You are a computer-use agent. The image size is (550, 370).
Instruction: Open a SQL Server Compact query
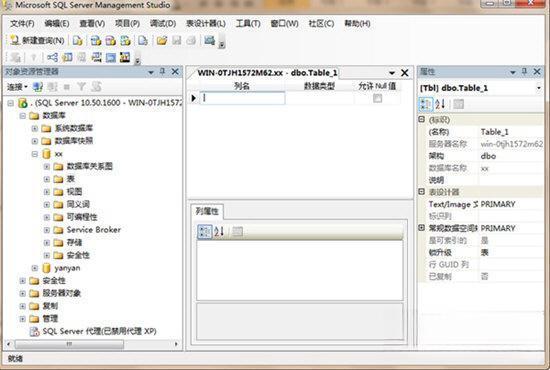(143, 41)
